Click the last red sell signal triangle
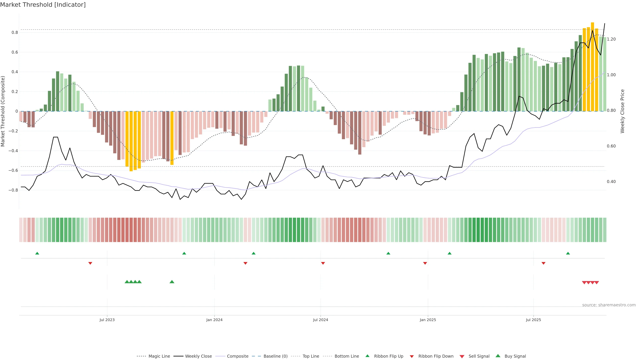The height and width of the screenshot is (362, 644). [x=597, y=283]
